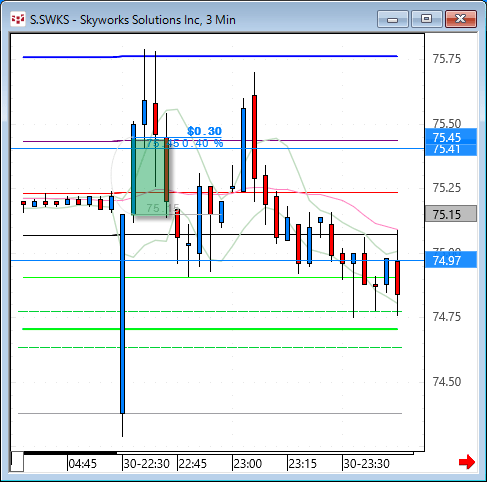Click the 23:00 time axis label
Screen dimensions: 487x482
pyautogui.click(x=248, y=464)
